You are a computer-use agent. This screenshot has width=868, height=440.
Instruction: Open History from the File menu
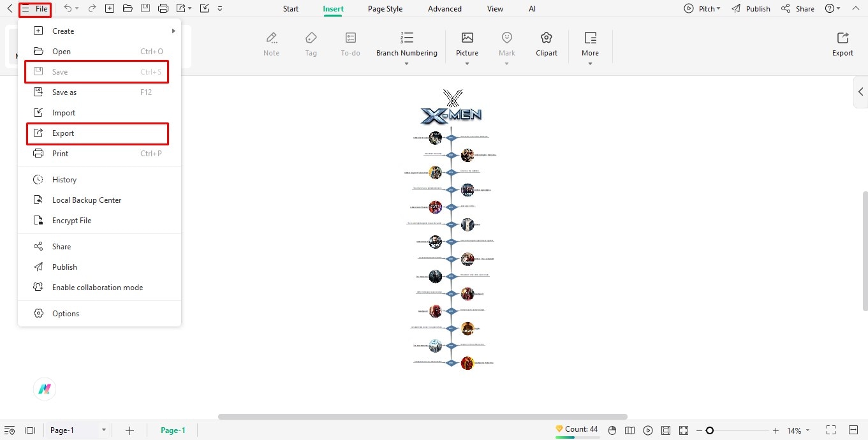pyautogui.click(x=99, y=179)
